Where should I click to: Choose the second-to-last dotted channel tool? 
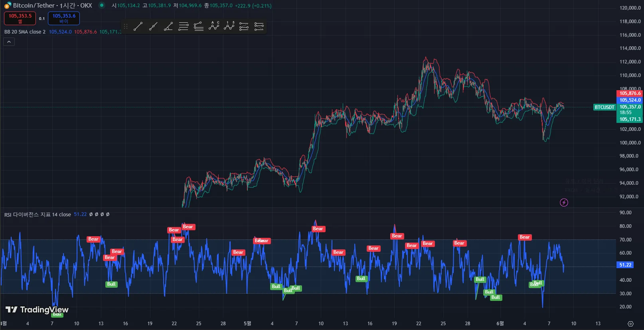point(244,27)
